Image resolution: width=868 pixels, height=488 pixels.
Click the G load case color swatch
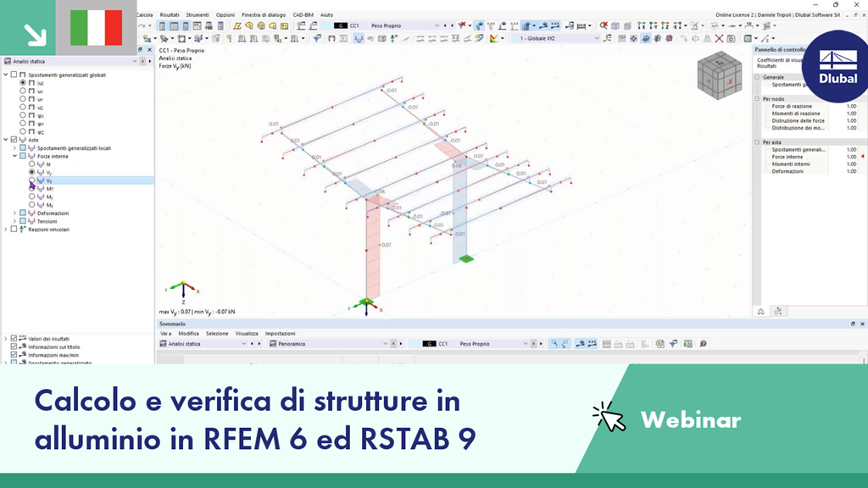pyautogui.click(x=341, y=25)
